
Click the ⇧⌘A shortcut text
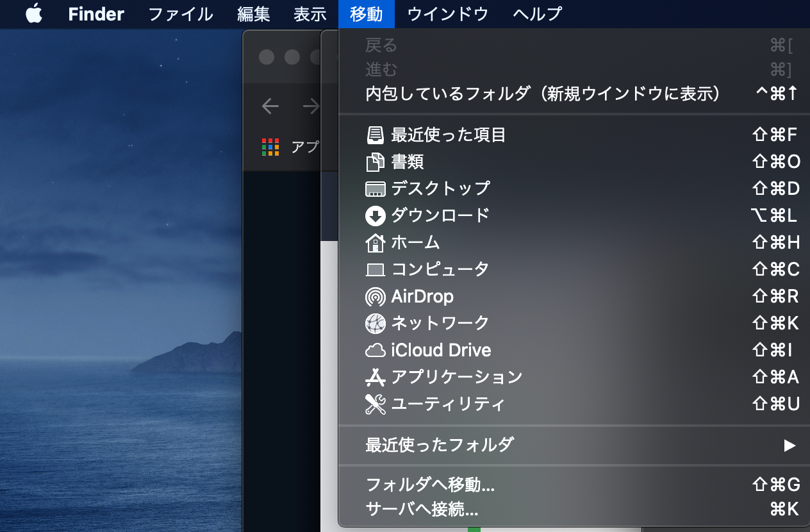(x=776, y=378)
